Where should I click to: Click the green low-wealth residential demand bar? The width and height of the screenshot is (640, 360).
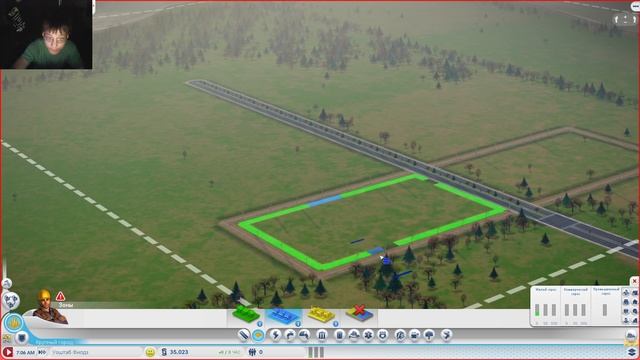pos(537,310)
